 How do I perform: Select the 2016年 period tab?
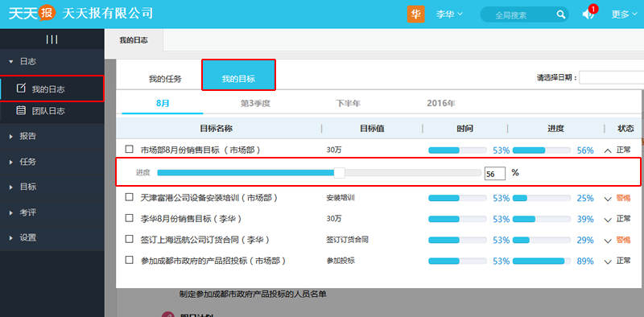click(440, 104)
